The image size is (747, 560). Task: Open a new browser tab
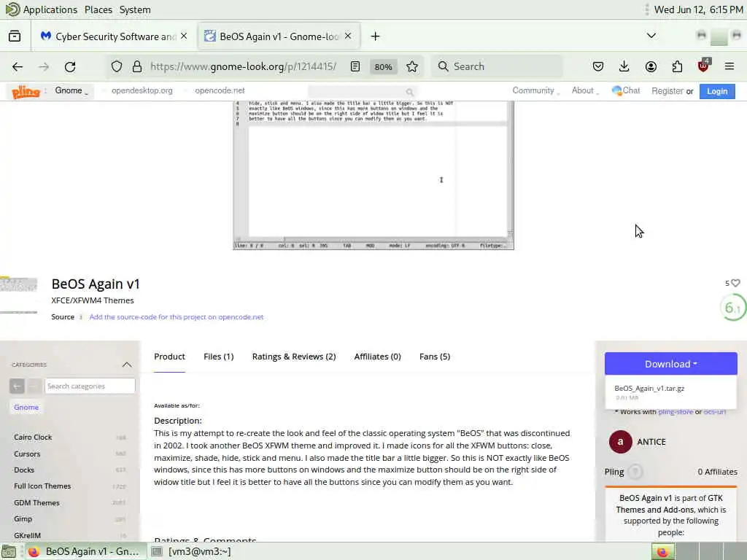click(376, 36)
